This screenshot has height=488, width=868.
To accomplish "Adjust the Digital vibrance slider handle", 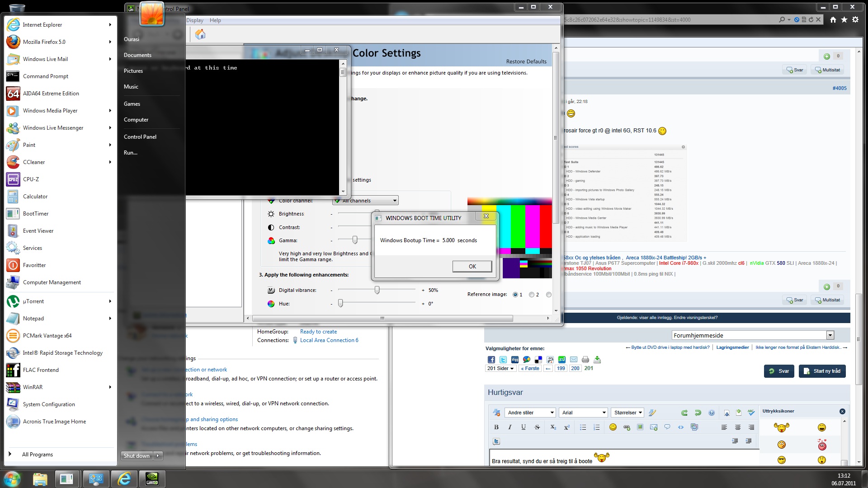I will [x=377, y=290].
